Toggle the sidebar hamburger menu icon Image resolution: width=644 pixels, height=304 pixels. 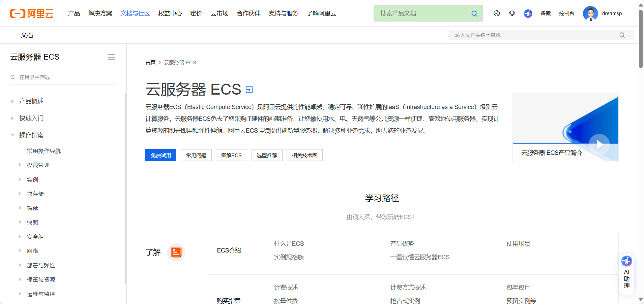click(111, 57)
